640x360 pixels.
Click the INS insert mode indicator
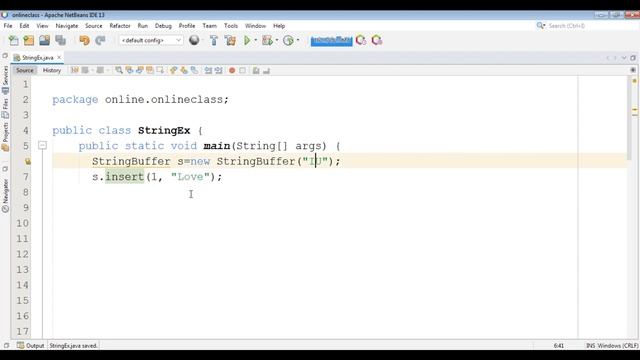point(590,346)
